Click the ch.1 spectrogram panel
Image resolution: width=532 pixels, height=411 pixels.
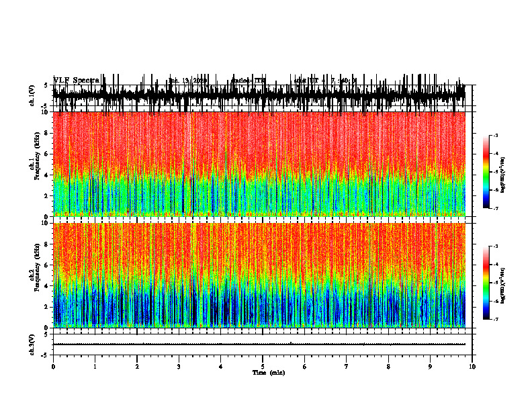point(259,164)
